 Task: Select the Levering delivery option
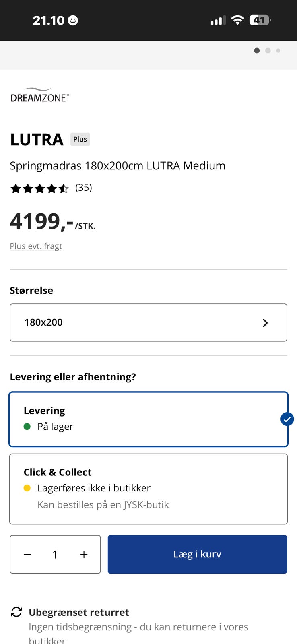[148, 419]
